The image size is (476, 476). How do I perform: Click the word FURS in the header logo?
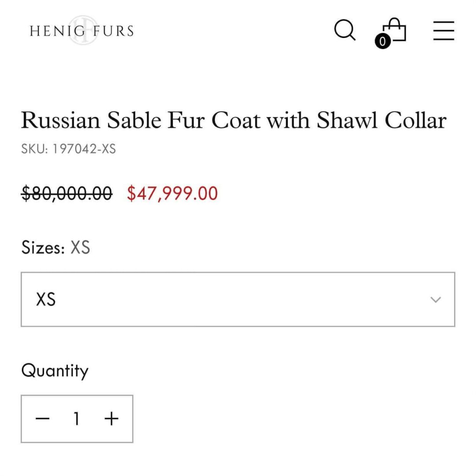click(113, 31)
